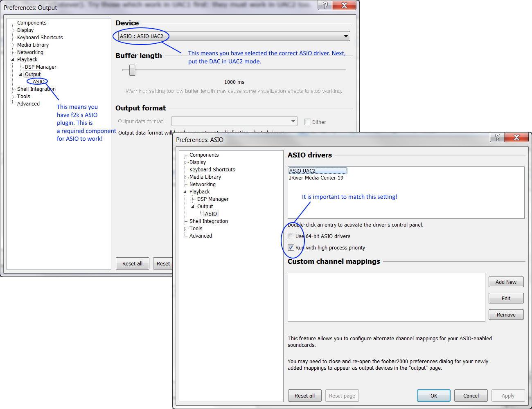Image resolution: width=532 pixels, height=409 pixels.
Task: Expand Display node in ASIO window tree
Action: 185,162
